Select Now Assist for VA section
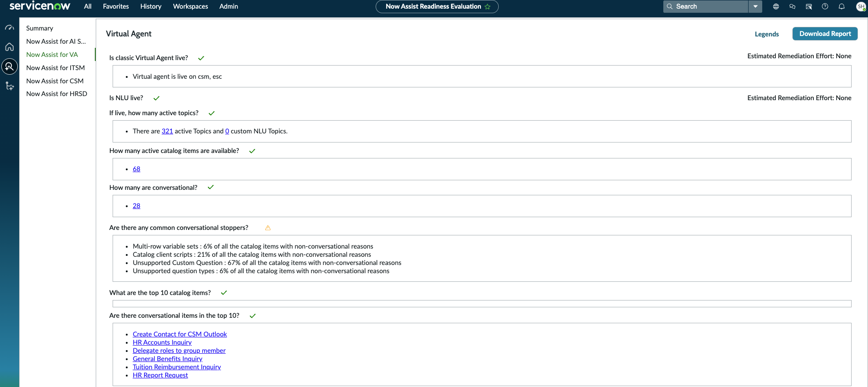The height and width of the screenshot is (387, 868). (x=52, y=55)
